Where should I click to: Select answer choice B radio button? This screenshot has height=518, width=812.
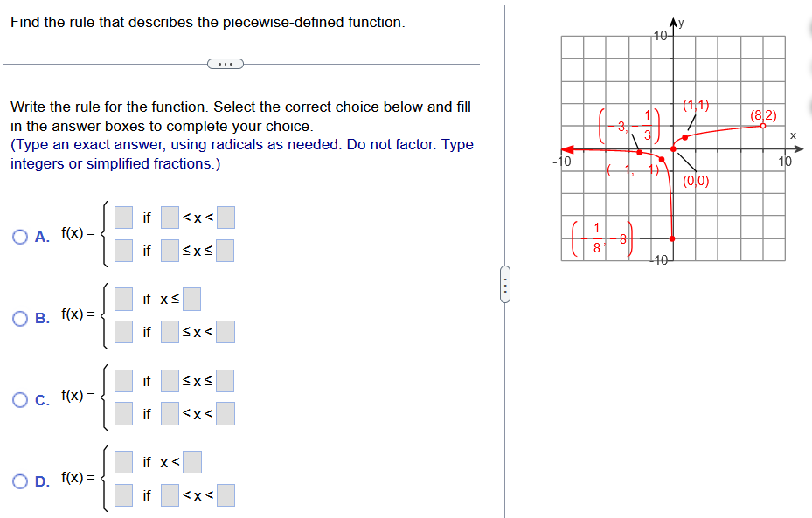point(19,318)
